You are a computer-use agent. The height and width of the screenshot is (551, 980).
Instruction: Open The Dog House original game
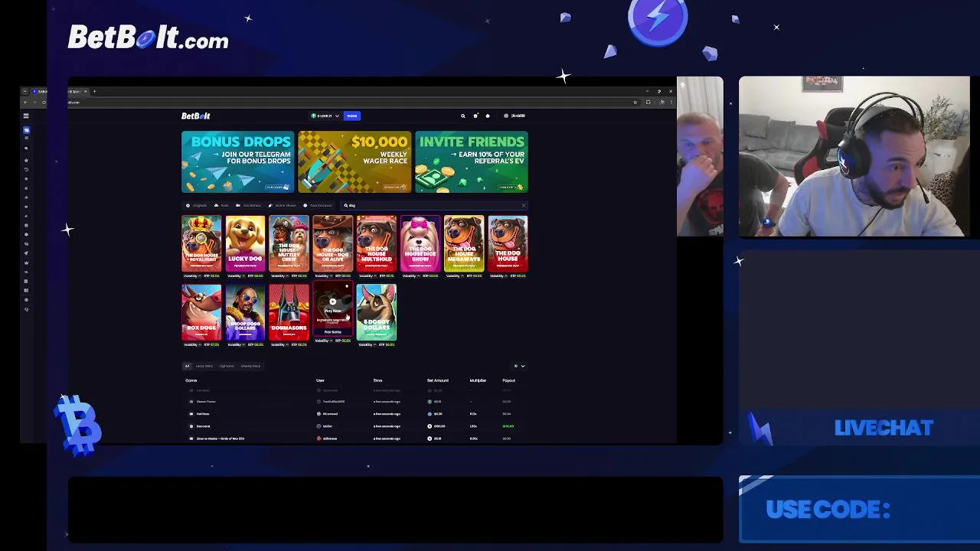508,243
